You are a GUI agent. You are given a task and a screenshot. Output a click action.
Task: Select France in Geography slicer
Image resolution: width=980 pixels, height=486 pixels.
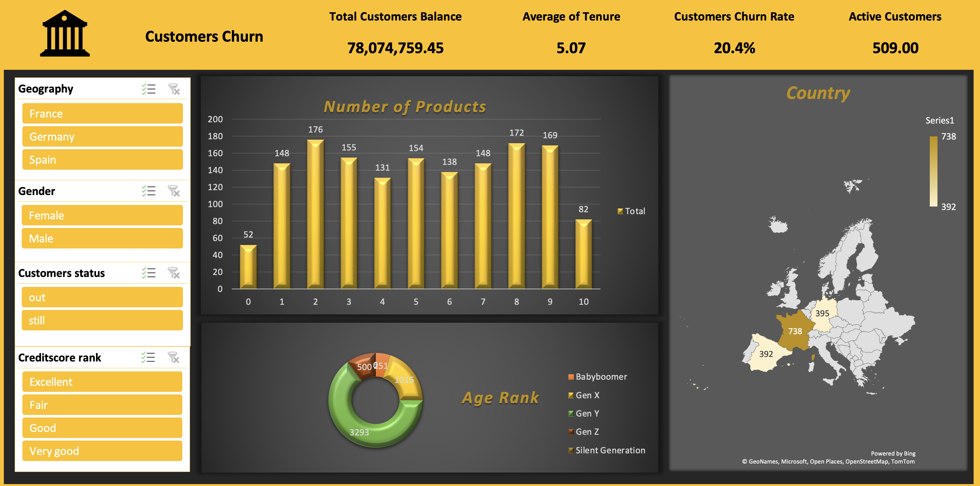click(x=102, y=114)
